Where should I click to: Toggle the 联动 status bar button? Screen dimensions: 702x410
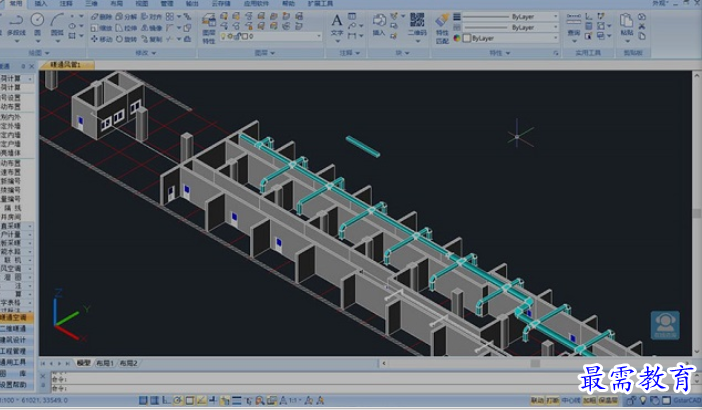(x=537, y=400)
